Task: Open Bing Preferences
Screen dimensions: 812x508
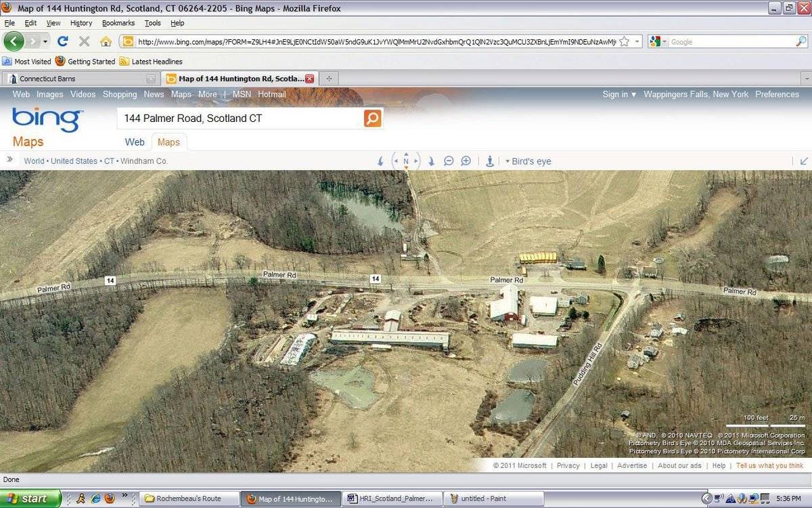Action: 776,94
